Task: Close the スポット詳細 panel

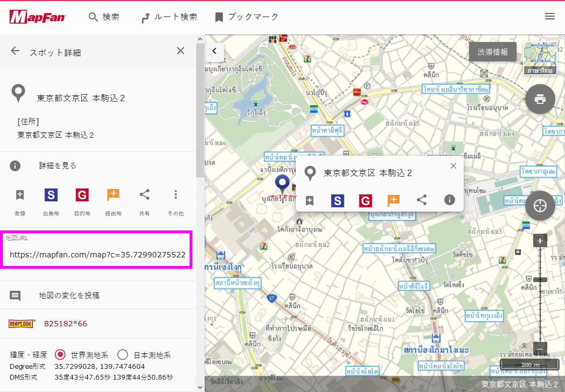Action: point(180,51)
